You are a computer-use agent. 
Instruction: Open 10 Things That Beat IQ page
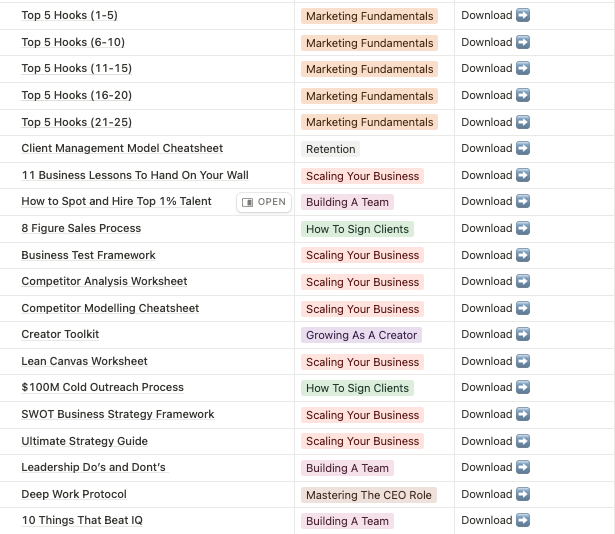[82, 520]
